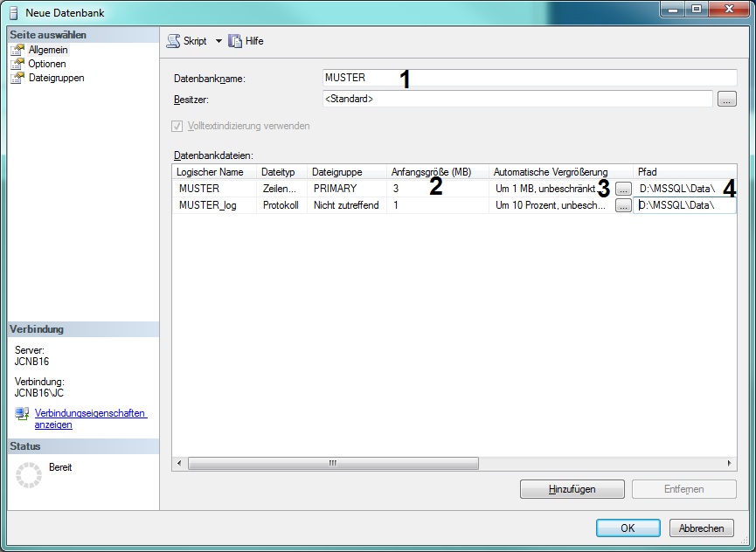Click the Dateityp column header

(x=282, y=172)
